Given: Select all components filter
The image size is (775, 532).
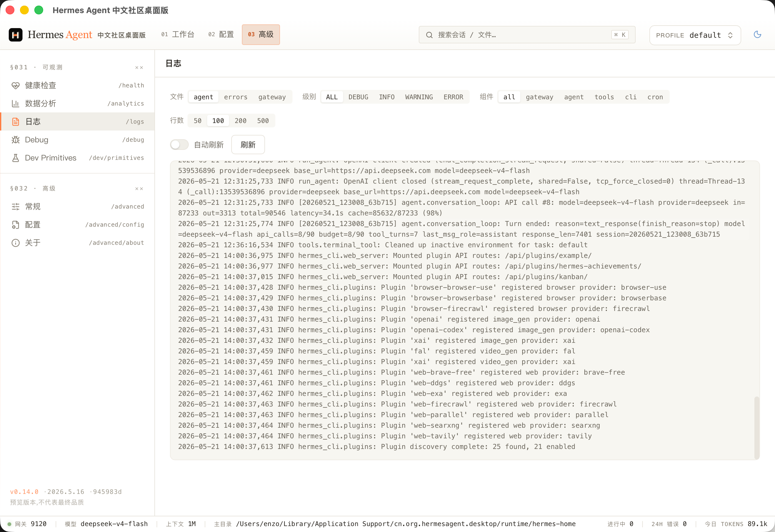Looking at the screenshot, I should pyautogui.click(x=509, y=97).
